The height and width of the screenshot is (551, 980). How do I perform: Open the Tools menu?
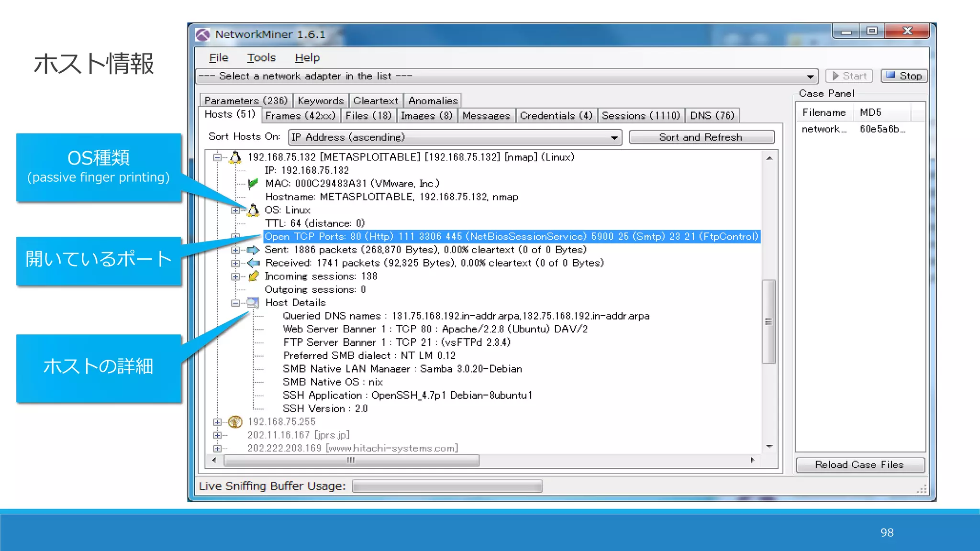coord(261,58)
